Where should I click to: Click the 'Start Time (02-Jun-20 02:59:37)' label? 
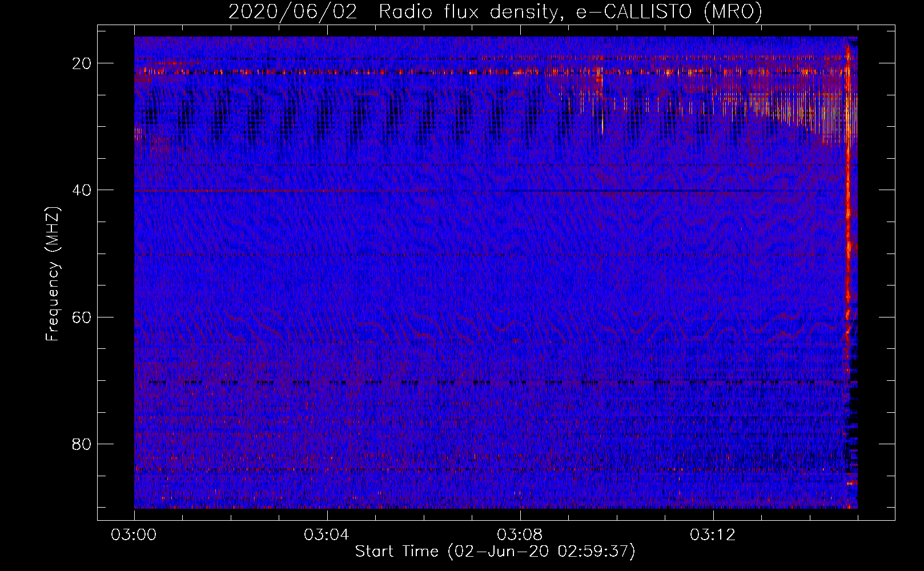(x=495, y=552)
